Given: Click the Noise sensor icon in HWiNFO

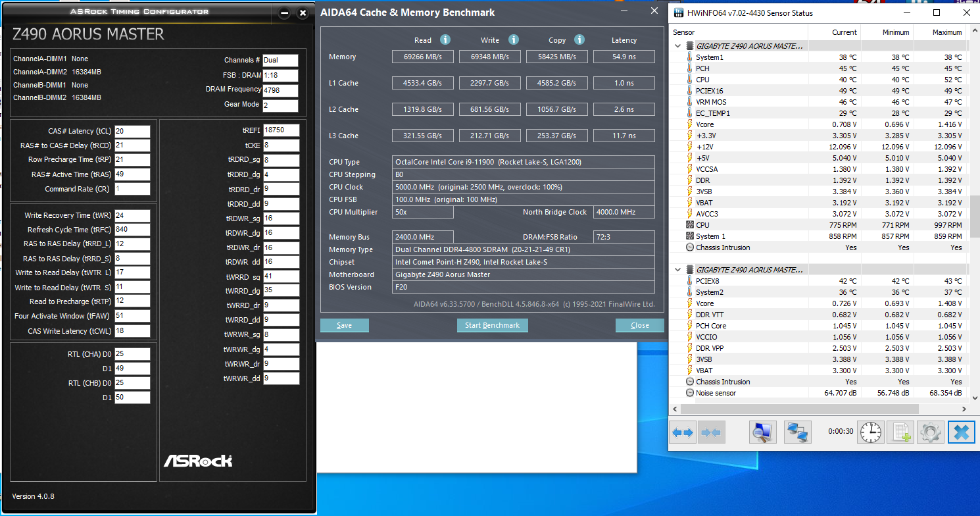Looking at the screenshot, I should [690, 393].
